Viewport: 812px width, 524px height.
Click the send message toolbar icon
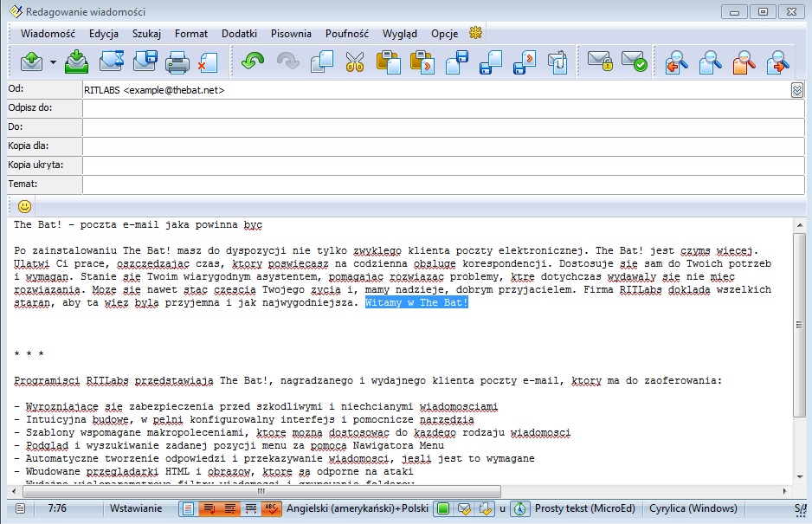32,61
